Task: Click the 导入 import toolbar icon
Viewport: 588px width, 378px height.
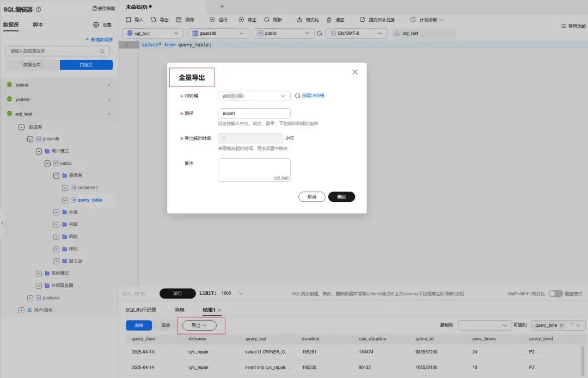Action: 128,20
